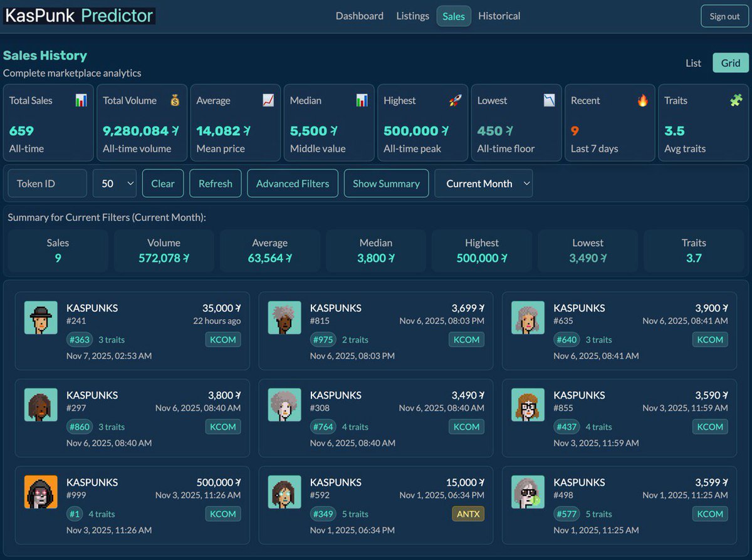The width and height of the screenshot is (752, 560).
Task: Click the KCOM tag on KasPunk #498
Action: 710,514
